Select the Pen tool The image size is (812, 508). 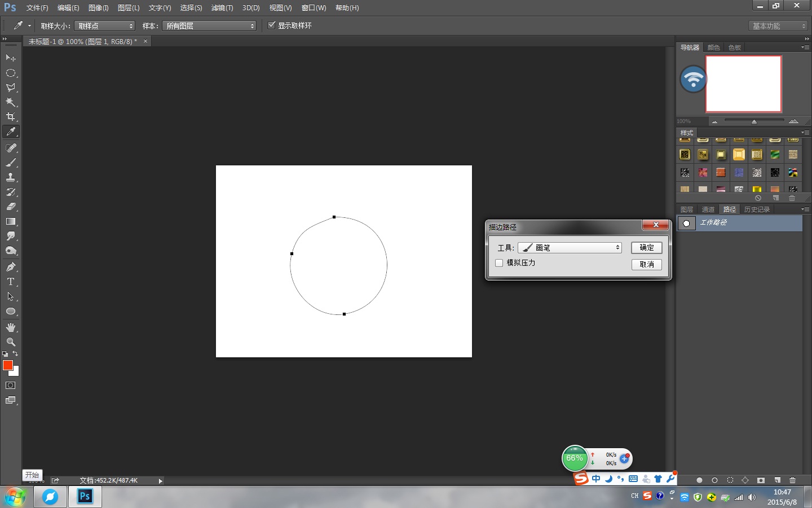tap(11, 267)
